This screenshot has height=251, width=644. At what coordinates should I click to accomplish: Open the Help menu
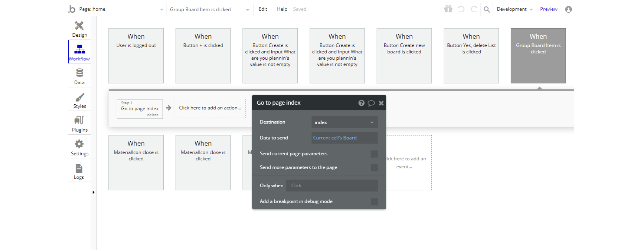[282, 9]
